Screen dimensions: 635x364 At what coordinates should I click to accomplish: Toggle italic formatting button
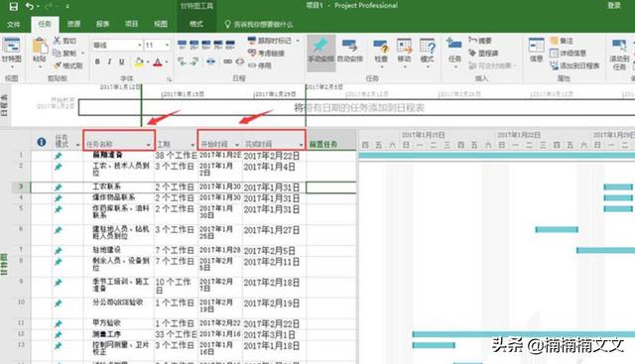click(x=109, y=61)
